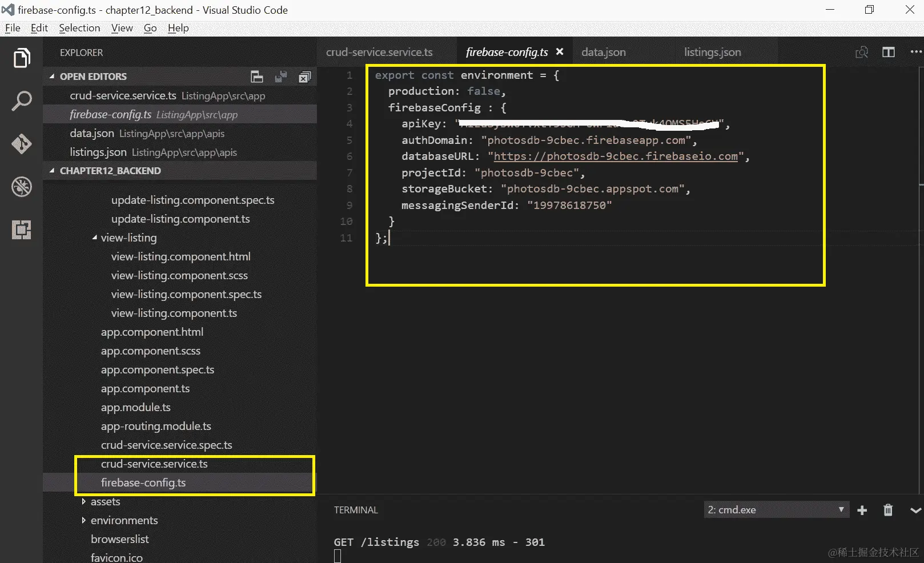Image resolution: width=924 pixels, height=563 pixels.
Task: Click the terminal input cursor line
Action: pyautogui.click(x=338, y=556)
